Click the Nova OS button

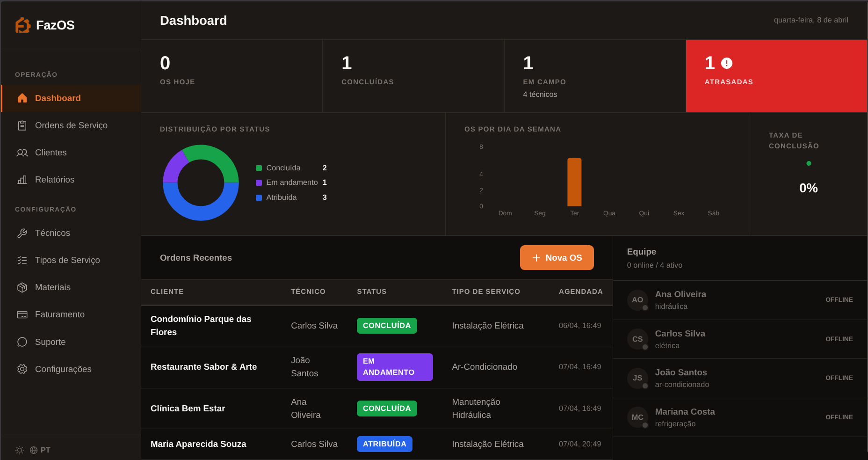click(x=557, y=257)
